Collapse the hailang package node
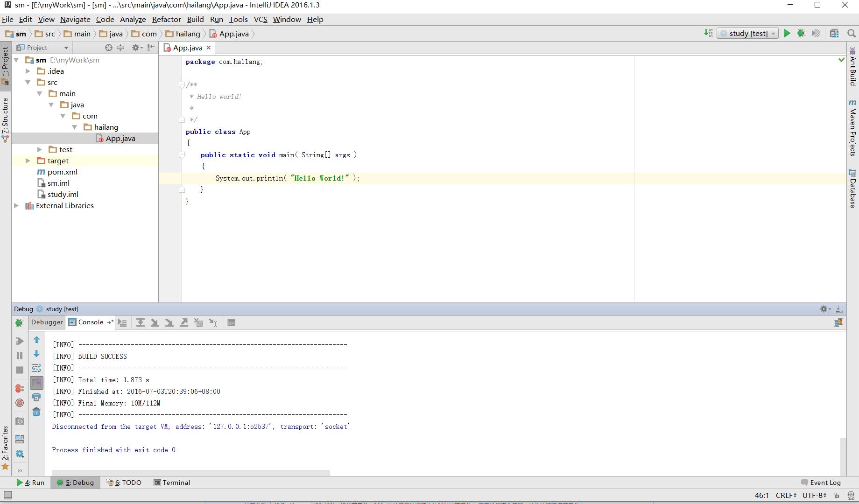Screen dimensions: 859x504 [75, 127]
